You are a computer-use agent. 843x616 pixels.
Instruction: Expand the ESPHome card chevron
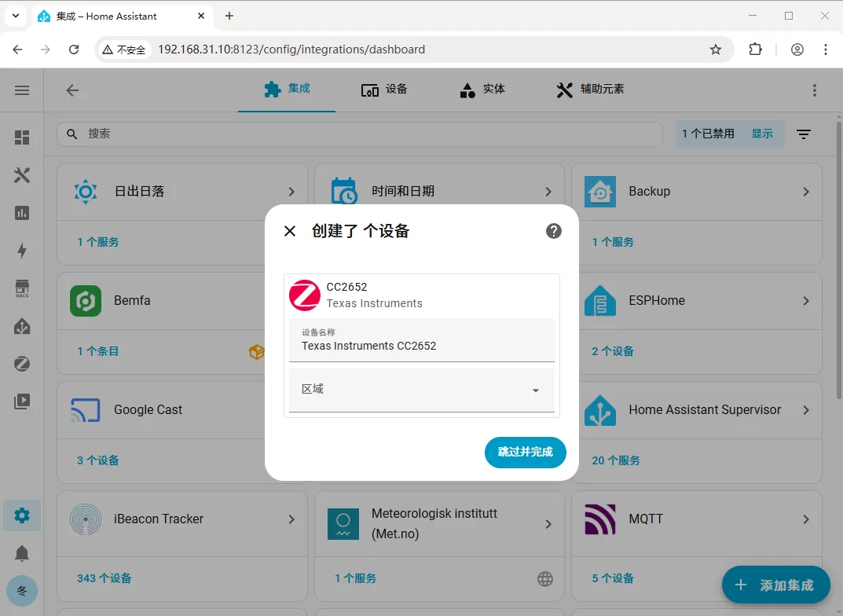pyautogui.click(x=806, y=301)
